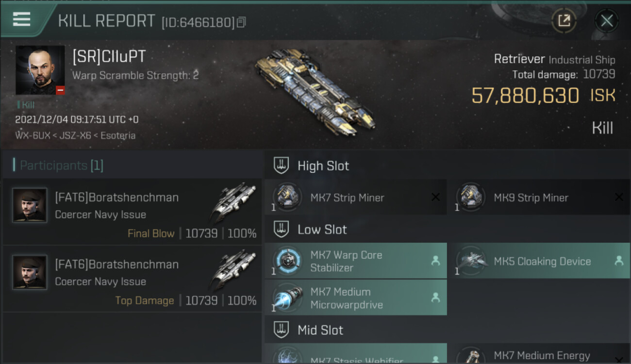Open the Participants [1] tab
This screenshot has height=364, width=631.
(x=61, y=165)
